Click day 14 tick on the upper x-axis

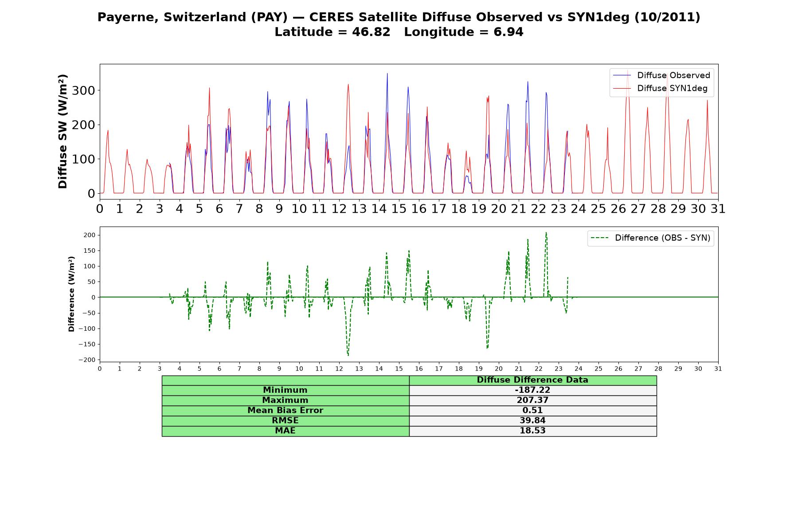click(x=379, y=208)
